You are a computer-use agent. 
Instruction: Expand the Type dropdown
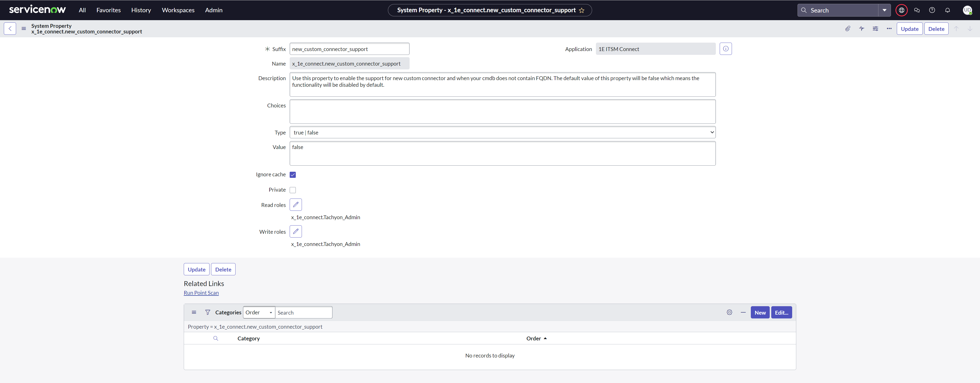click(x=502, y=132)
